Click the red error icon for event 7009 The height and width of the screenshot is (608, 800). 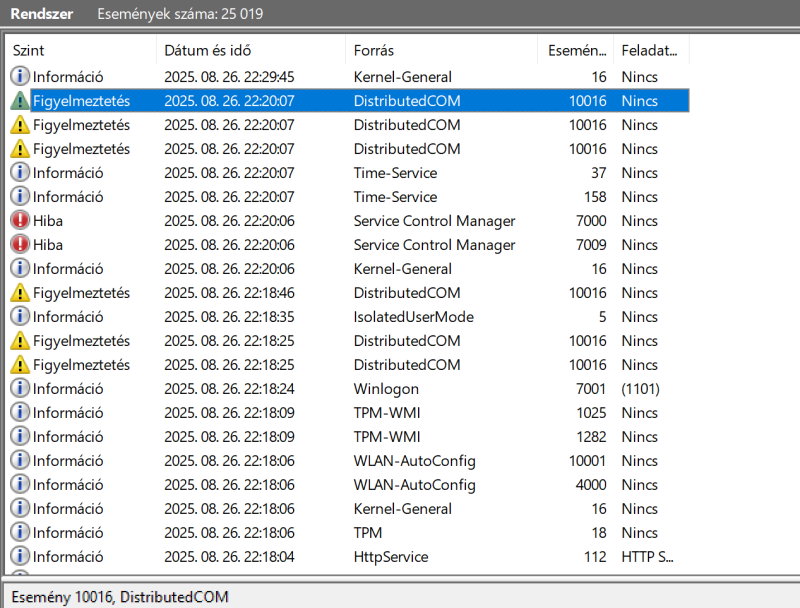coord(20,244)
